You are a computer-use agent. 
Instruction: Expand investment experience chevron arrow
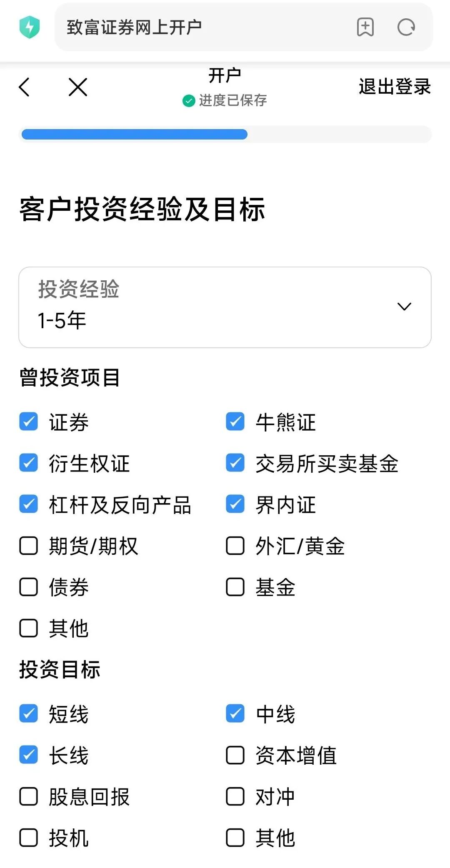(404, 307)
